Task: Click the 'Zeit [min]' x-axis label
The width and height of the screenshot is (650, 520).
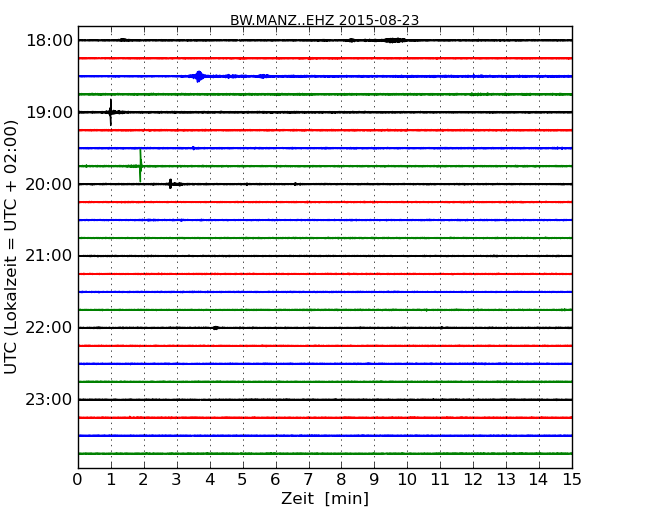Action: pyautogui.click(x=324, y=499)
